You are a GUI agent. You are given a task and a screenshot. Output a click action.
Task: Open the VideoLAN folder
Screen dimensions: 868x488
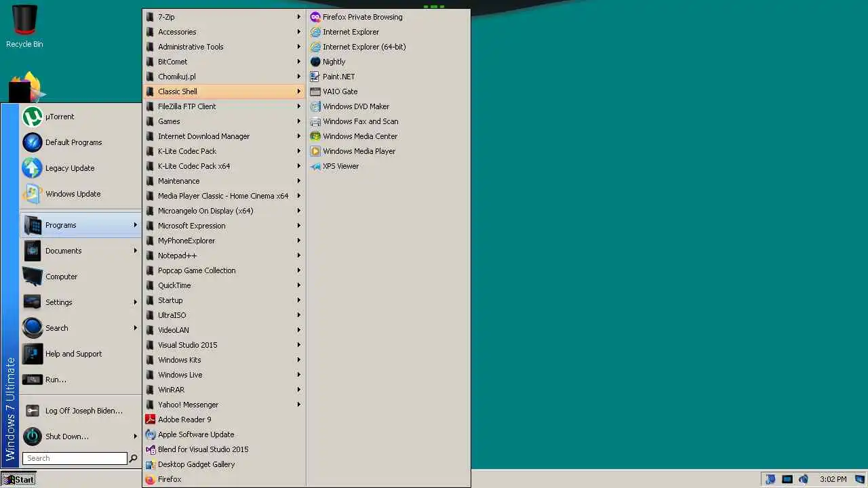(224, 330)
